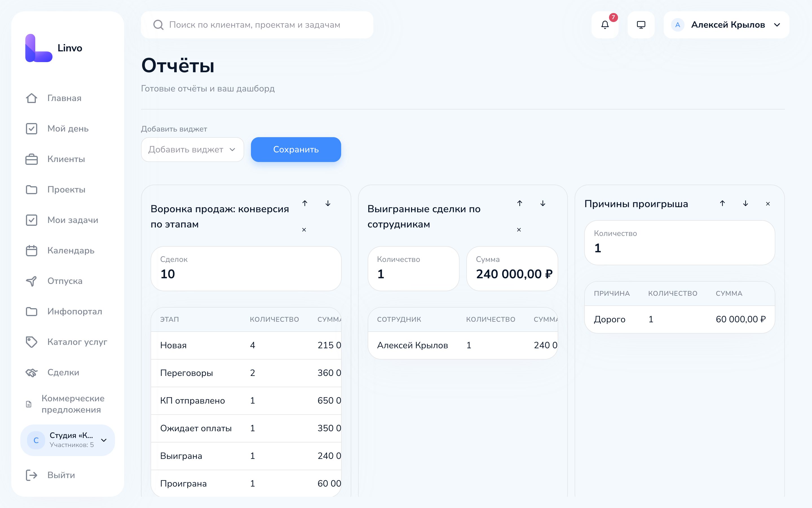Click the Проиграна stage row
The height and width of the screenshot is (508, 812).
click(246, 483)
